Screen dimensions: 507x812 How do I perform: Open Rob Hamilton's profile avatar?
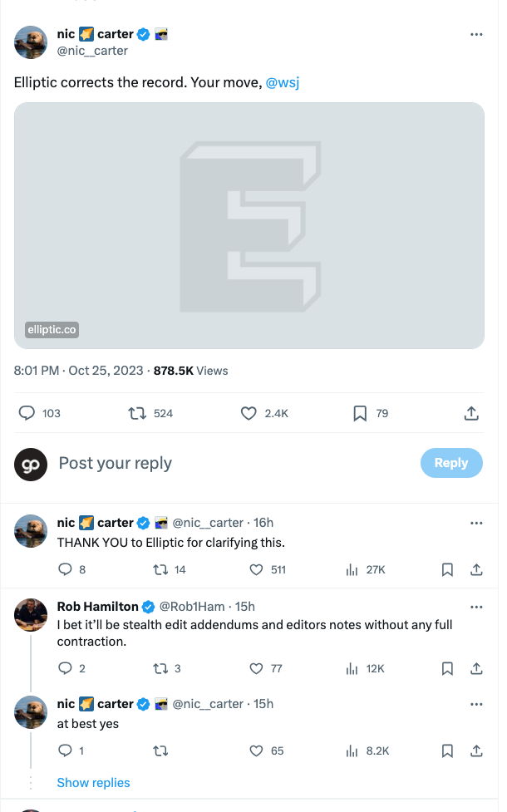[x=31, y=615]
